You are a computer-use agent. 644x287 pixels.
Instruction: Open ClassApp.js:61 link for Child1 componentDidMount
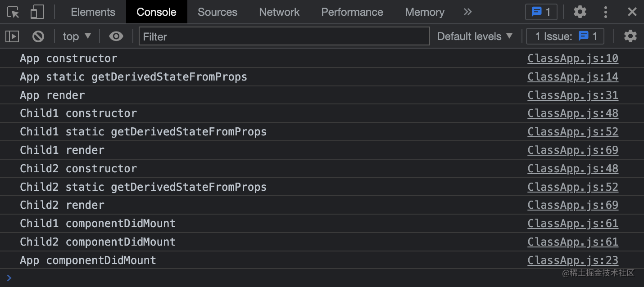tap(573, 224)
